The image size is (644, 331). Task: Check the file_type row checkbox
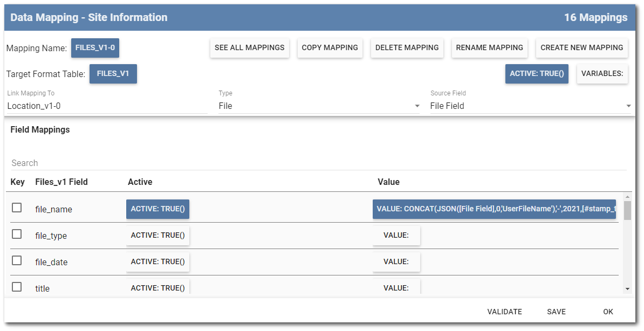[x=16, y=233]
